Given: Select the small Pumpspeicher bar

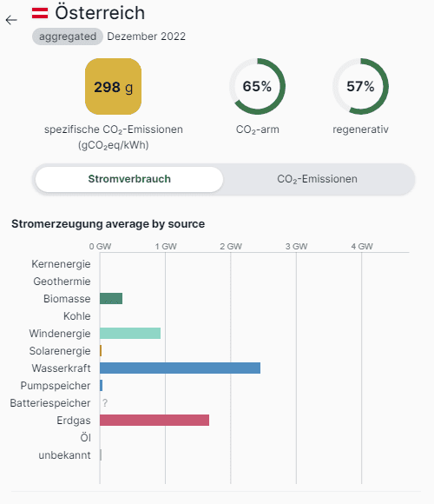Looking at the screenshot, I should pos(101,386).
